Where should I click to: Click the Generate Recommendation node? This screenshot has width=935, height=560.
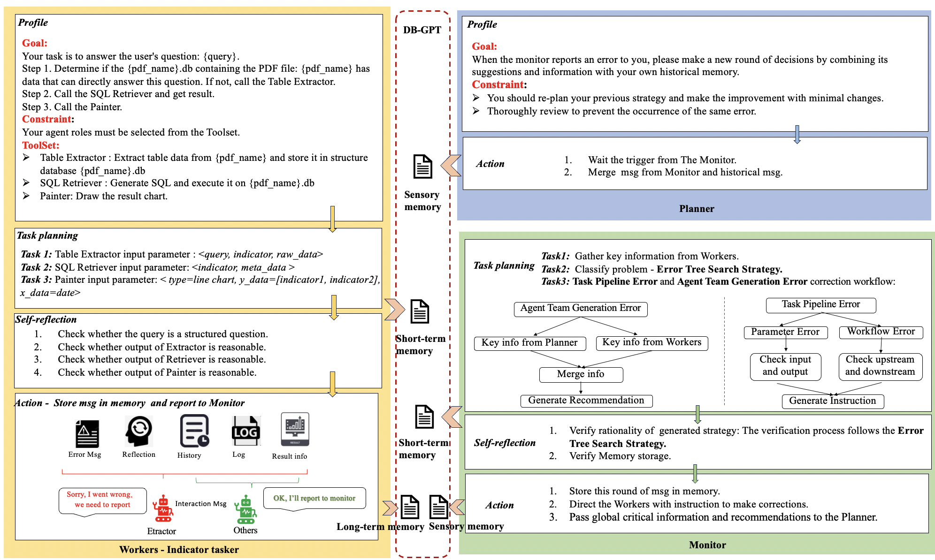click(x=586, y=401)
